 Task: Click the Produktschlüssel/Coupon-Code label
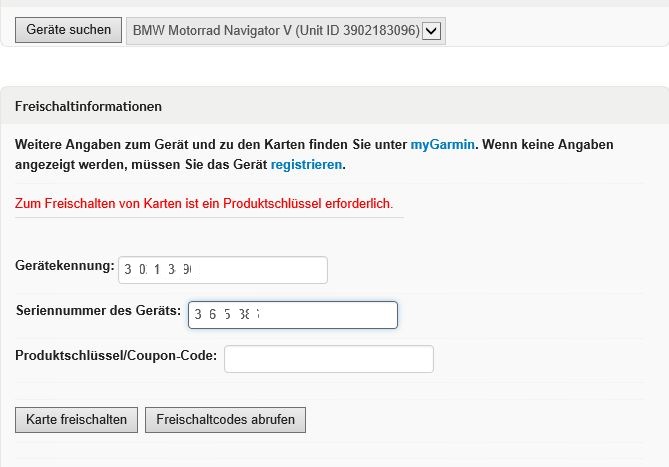point(116,355)
